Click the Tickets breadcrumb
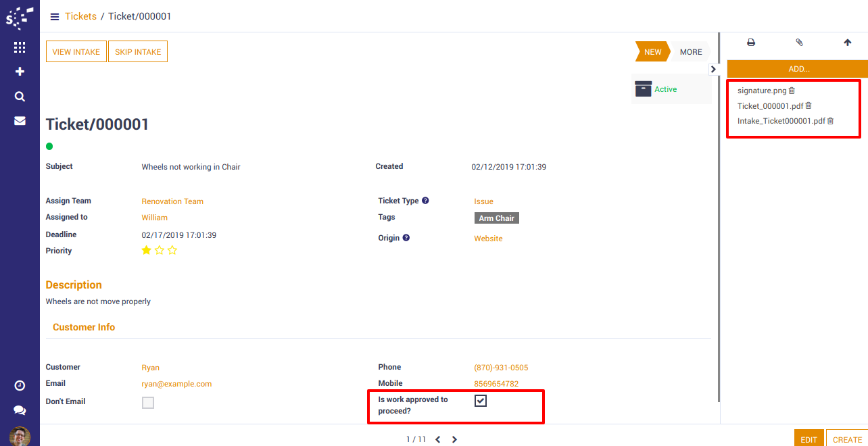 pyautogui.click(x=80, y=16)
